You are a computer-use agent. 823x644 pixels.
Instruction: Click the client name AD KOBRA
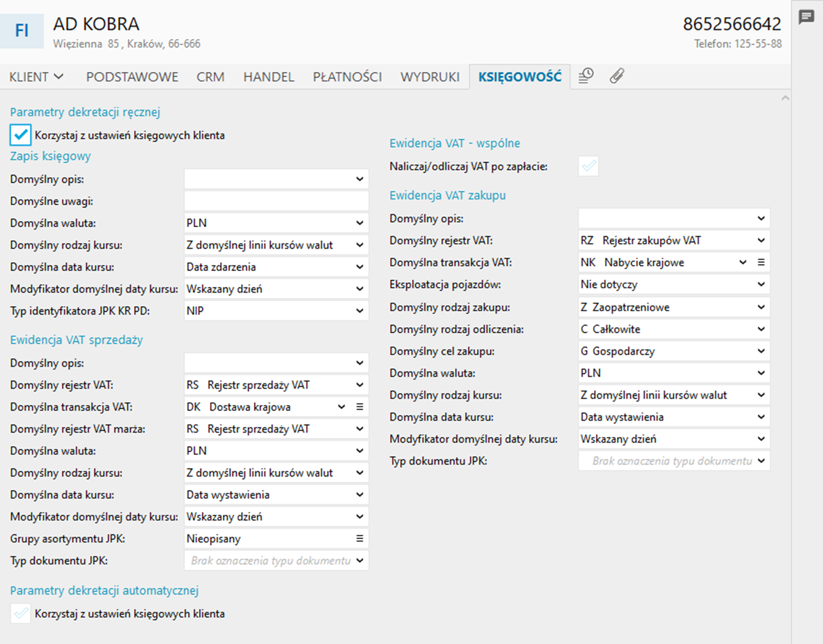point(96,24)
